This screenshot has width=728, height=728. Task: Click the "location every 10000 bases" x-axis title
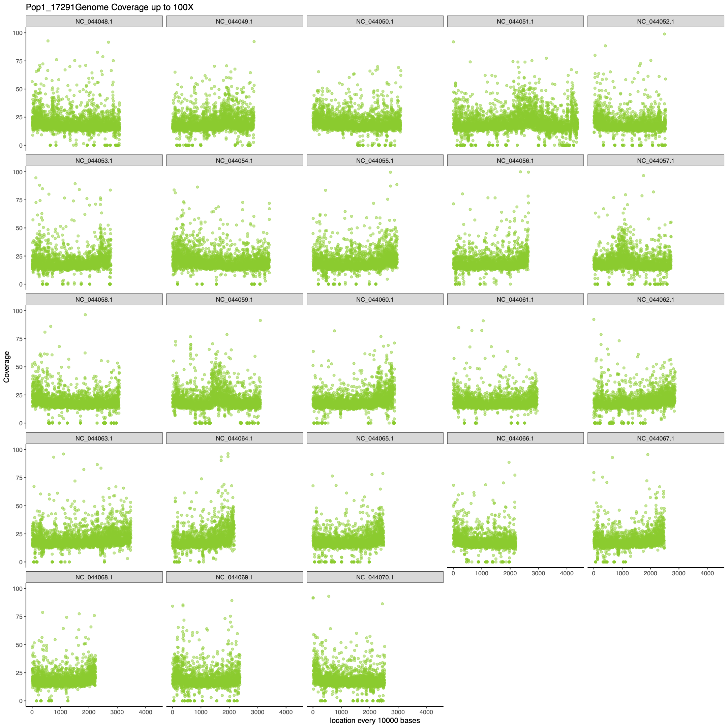pos(375,721)
